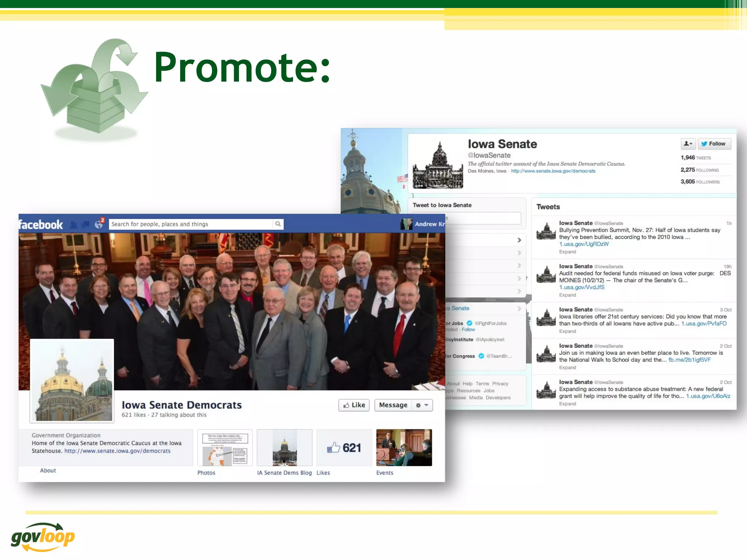
Task: Follow Iowa Senate on Twitter
Action: pos(715,144)
